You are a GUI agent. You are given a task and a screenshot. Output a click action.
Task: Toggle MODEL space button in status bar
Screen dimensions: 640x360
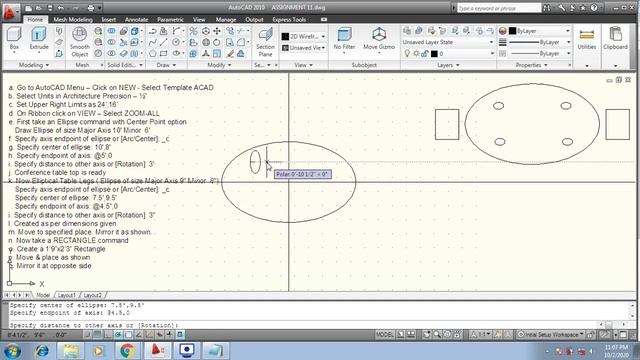(x=385, y=335)
